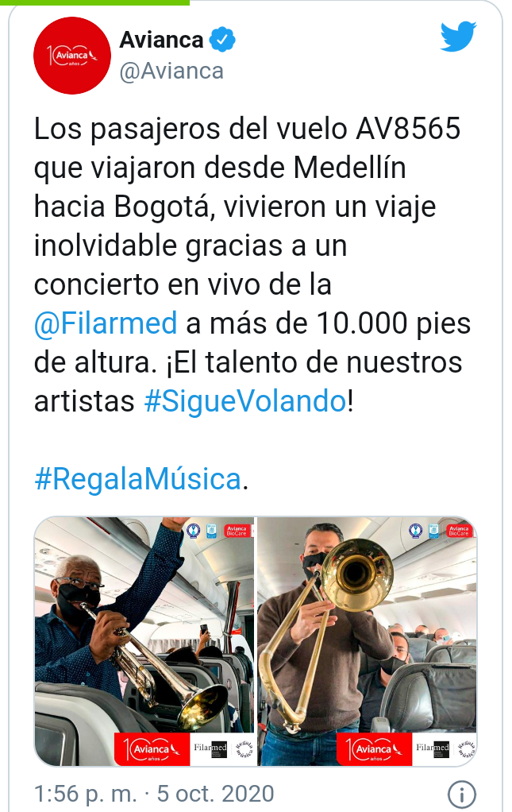Click Filarmed logo in right photo
This screenshot has height=812, width=512.
(x=433, y=748)
